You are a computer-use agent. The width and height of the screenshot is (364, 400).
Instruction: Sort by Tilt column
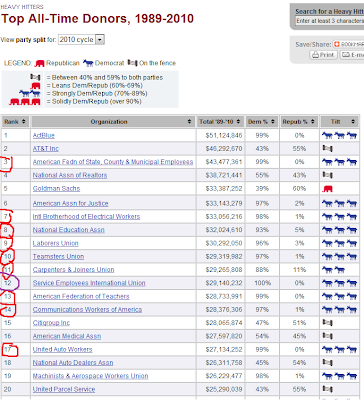click(339, 122)
